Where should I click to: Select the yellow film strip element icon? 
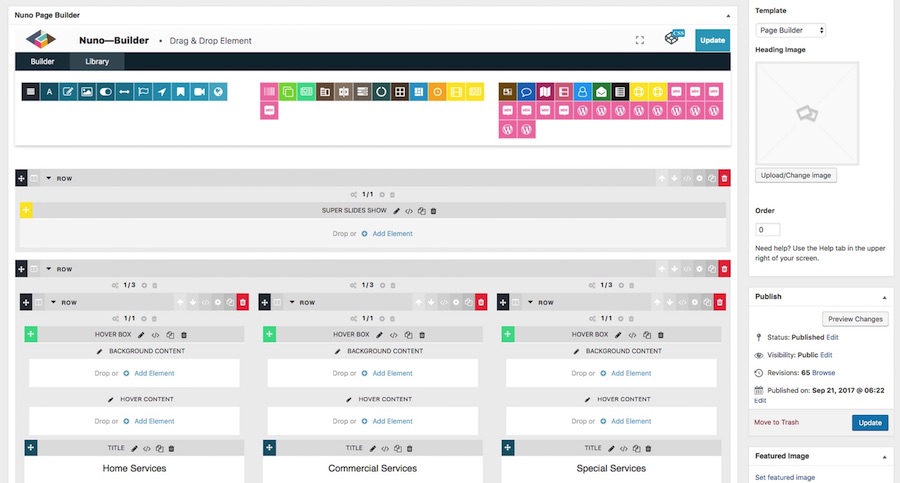(x=456, y=92)
